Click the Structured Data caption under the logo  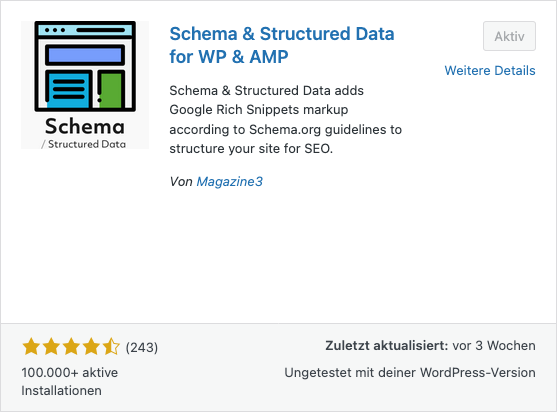pos(84,144)
